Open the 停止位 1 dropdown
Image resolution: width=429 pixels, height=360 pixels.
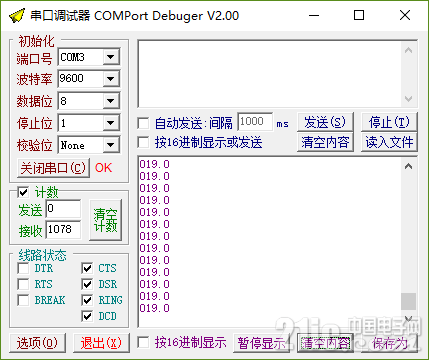click(111, 123)
